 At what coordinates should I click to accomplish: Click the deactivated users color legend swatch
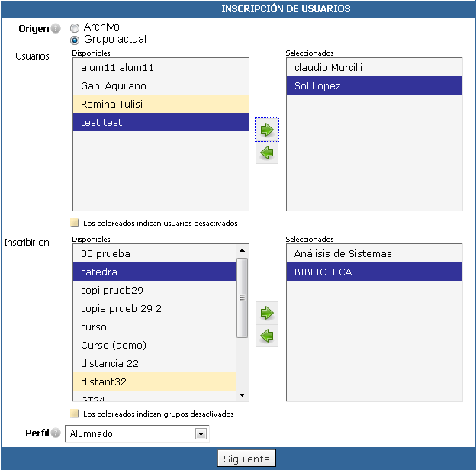pos(75,223)
